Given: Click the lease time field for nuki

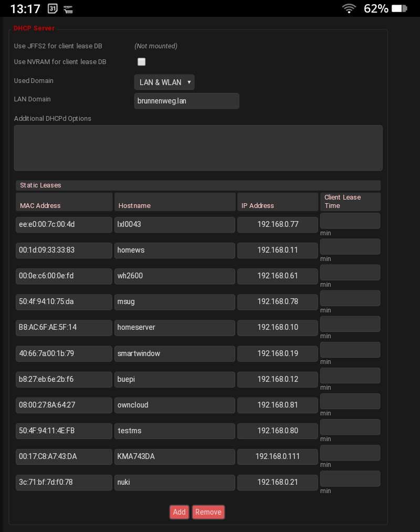Looking at the screenshot, I should coord(350,478).
